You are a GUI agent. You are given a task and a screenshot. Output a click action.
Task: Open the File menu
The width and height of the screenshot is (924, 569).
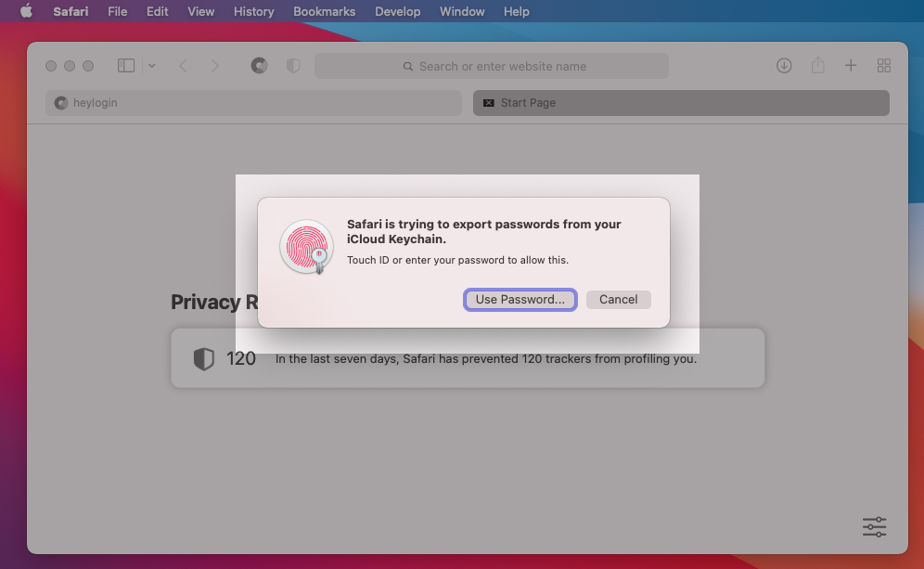[x=117, y=11]
